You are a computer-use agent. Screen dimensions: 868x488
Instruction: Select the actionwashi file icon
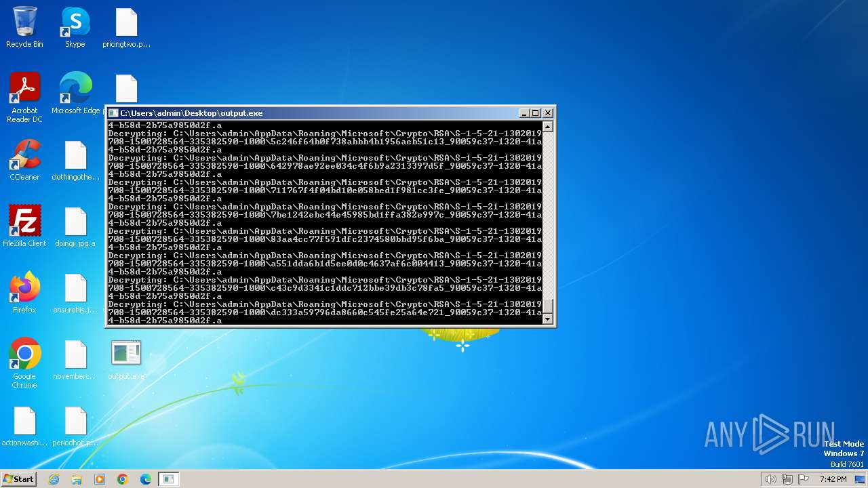[x=24, y=426]
